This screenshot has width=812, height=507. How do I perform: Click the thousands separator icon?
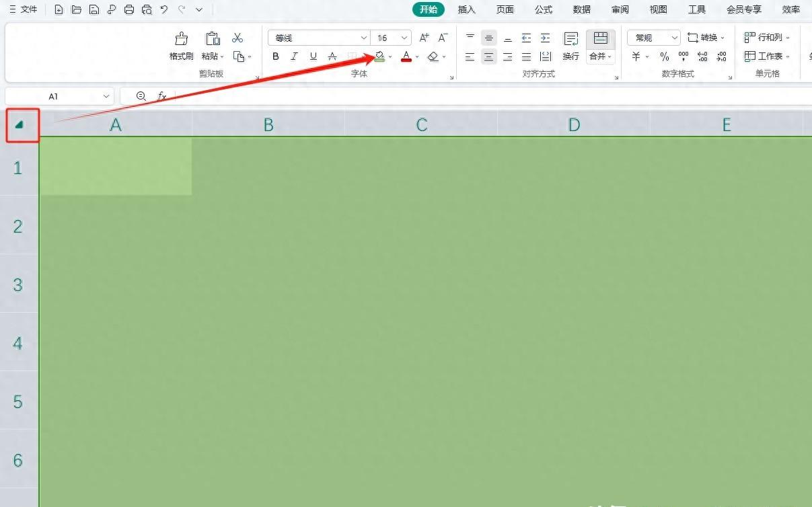tap(684, 56)
